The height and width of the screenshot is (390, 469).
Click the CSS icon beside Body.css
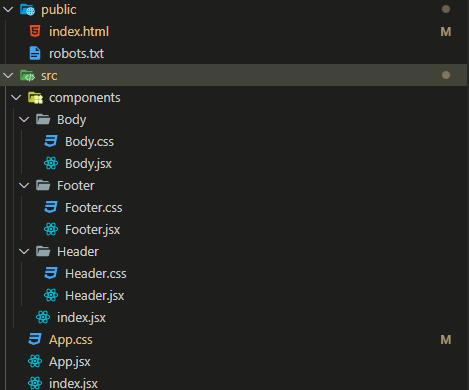[x=51, y=141]
